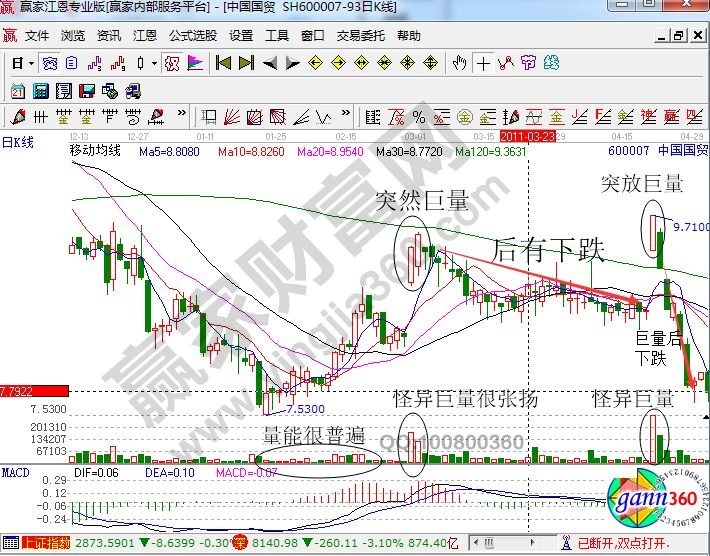Viewport: 710px width, 556px height.
Task: Click the 移动均线 indicator label
Action: (94, 152)
